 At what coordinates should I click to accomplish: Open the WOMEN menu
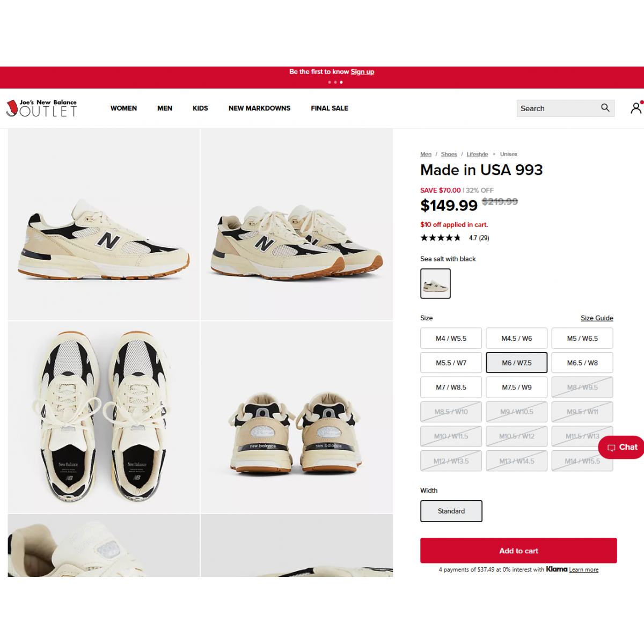123,108
